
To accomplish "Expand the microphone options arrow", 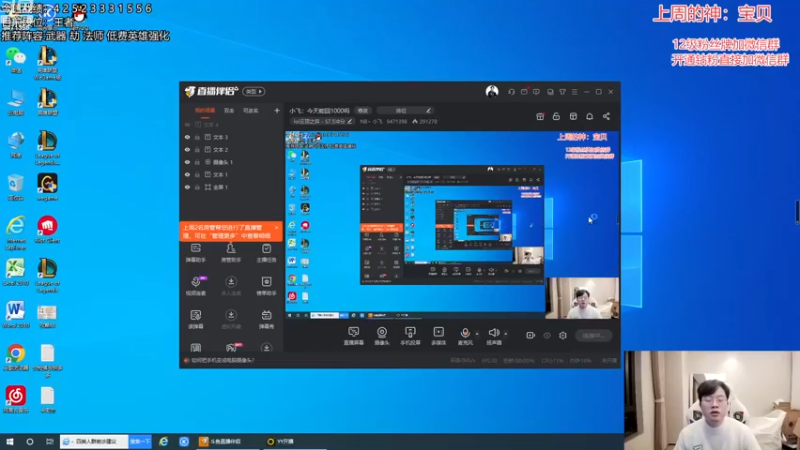I will tap(477, 334).
